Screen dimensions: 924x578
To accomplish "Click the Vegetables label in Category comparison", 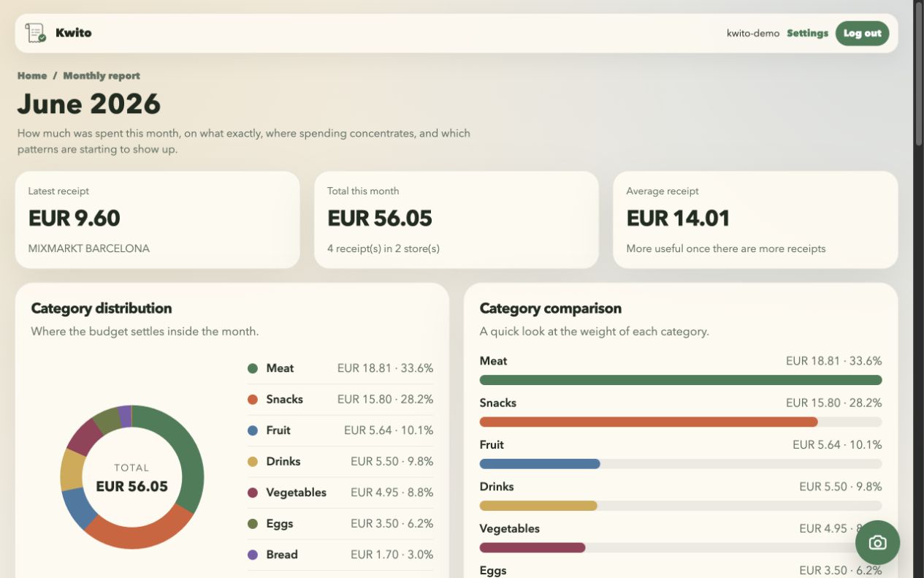I will 509,528.
